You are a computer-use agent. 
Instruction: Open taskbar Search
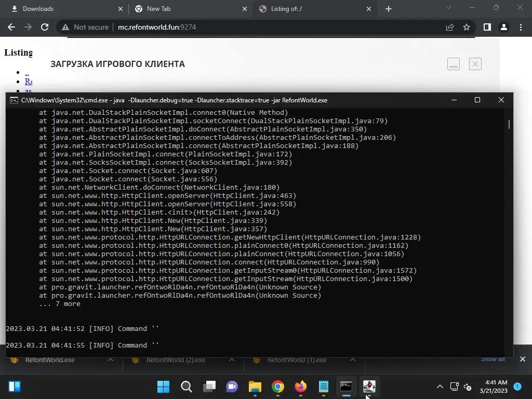pyautogui.click(x=187, y=387)
